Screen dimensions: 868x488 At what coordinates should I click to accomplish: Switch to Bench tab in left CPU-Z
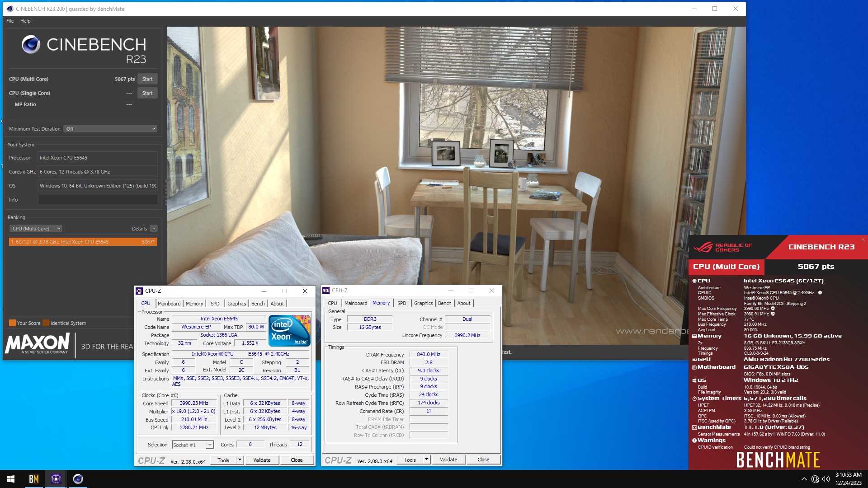[x=258, y=304]
